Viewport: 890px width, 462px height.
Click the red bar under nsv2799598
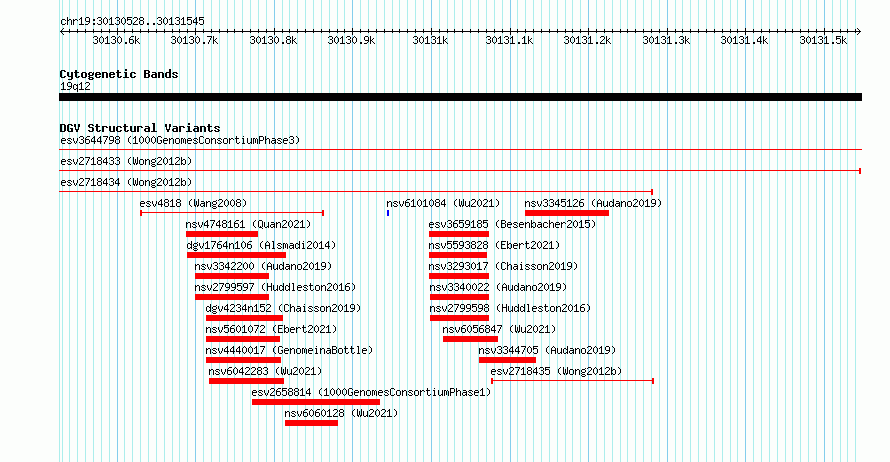[460, 318]
